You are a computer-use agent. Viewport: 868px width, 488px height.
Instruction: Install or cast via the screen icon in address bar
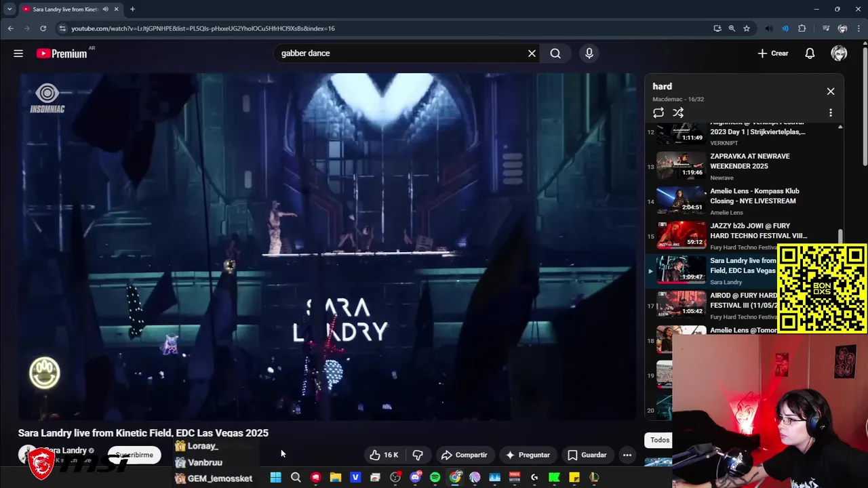coord(717,28)
